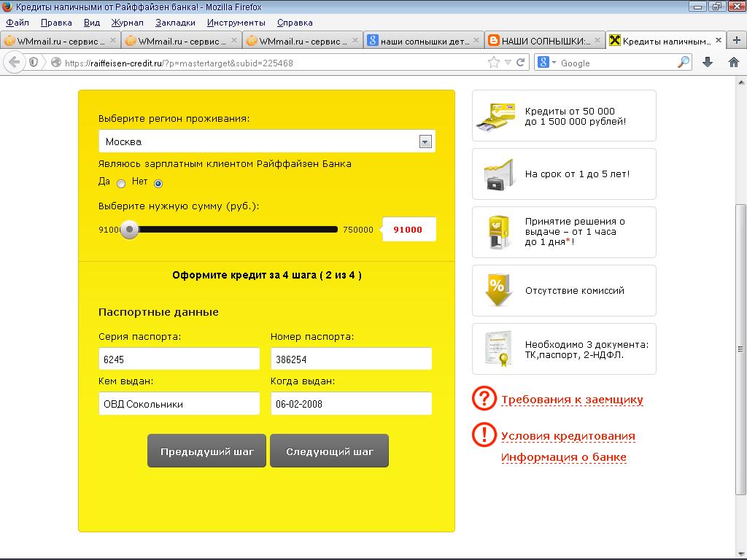Close the 'наши солнышки дет' tab

476,41
